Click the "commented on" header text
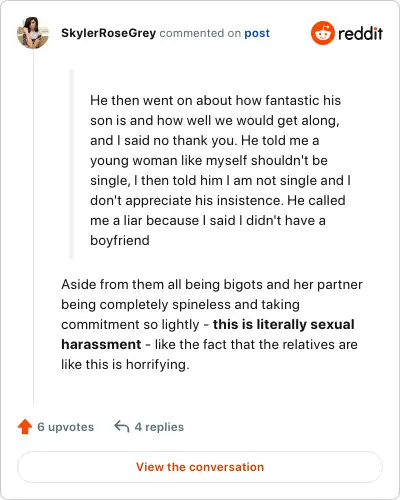The image size is (400, 500). (200, 33)
